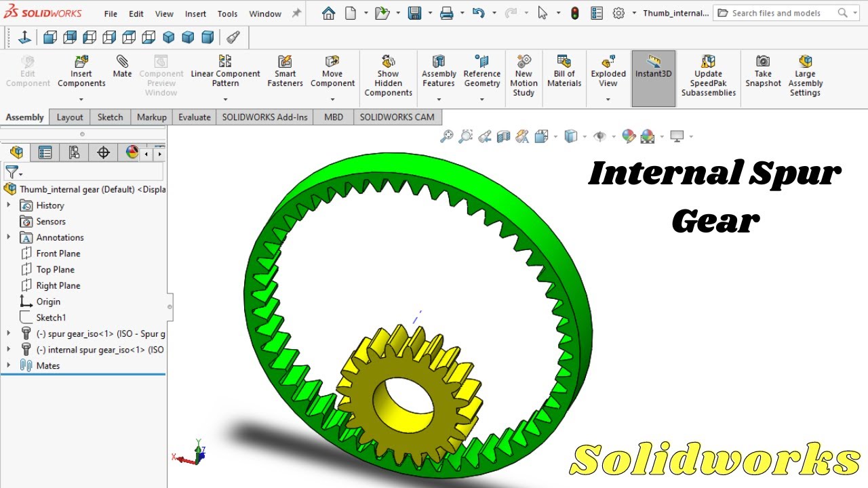Open the FeatureManager design tree tab
Image resolution: width=868 pixels, height=488 pixels.
point(16,152)
